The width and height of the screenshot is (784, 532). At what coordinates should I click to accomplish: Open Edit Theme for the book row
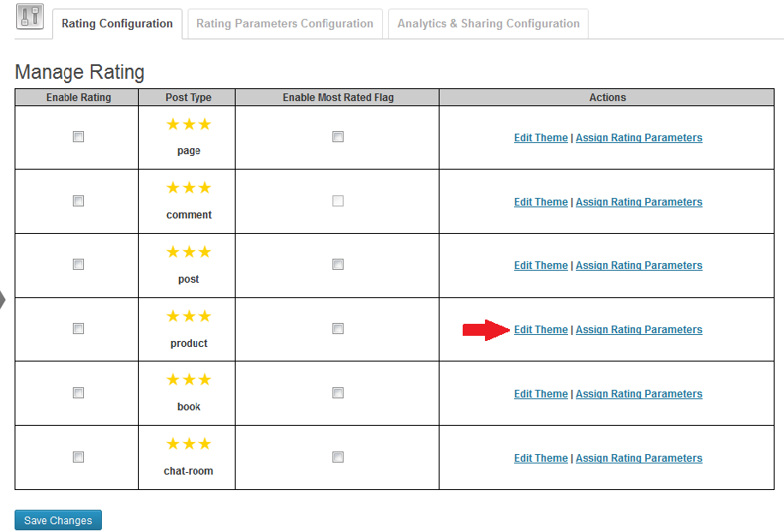tap(541, 394)
